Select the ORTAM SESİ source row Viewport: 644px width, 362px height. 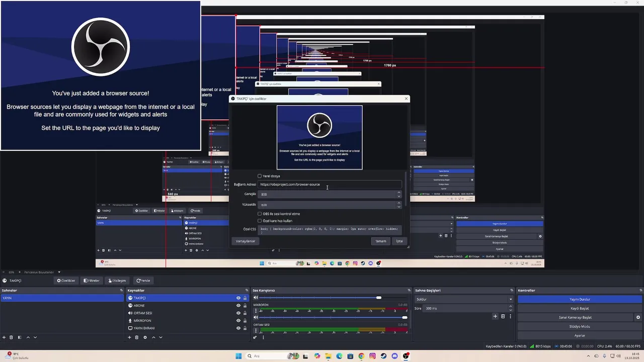187,313
